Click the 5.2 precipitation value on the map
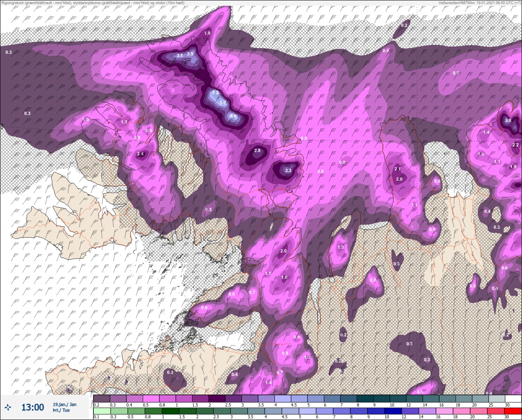The image size is (522, 420). [x=216, y=93]
